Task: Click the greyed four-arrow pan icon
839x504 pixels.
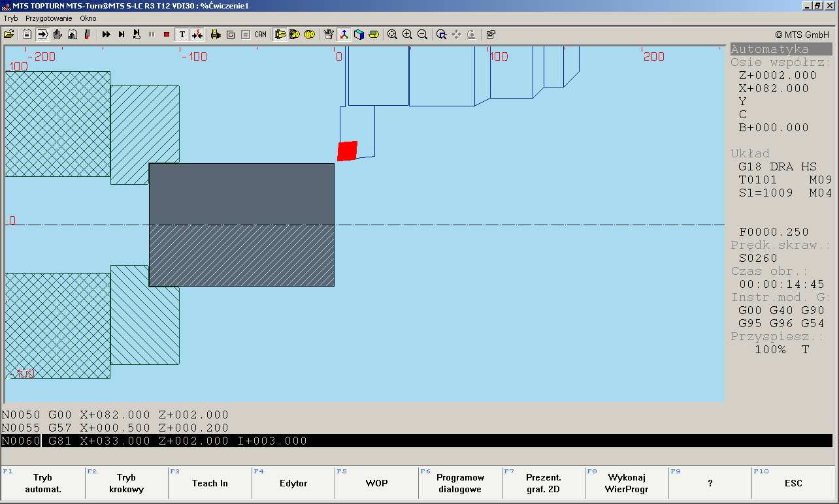Action: coord(456,34)
